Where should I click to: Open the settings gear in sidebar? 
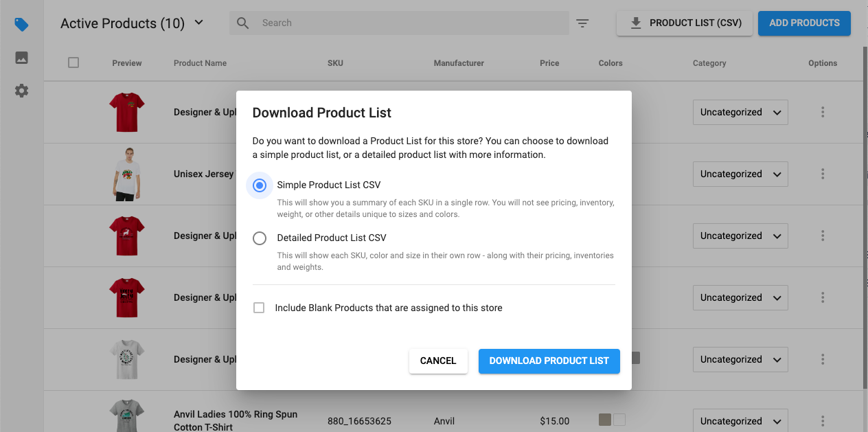pos(21,91)
